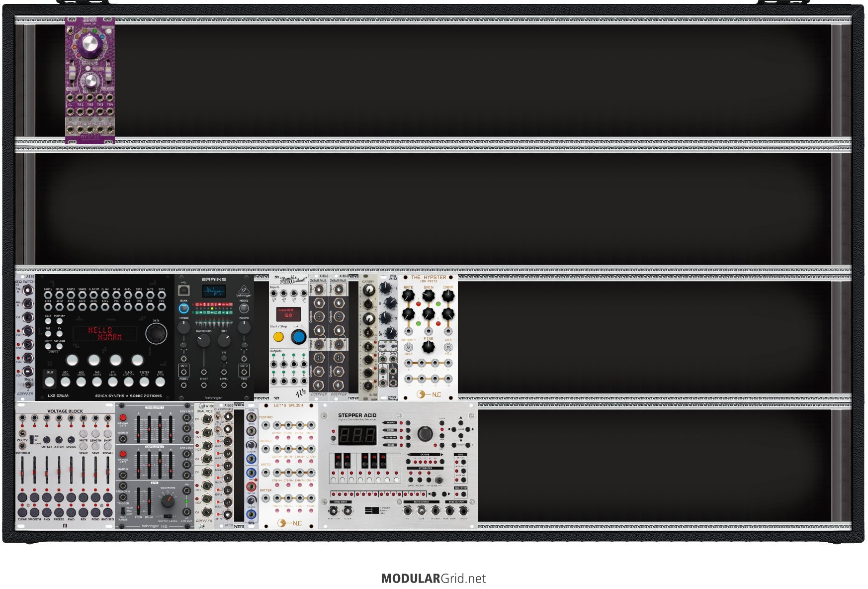
Task: Click the yellow Start/Stop button on Pamela's
Action: [x=278, y=337]
